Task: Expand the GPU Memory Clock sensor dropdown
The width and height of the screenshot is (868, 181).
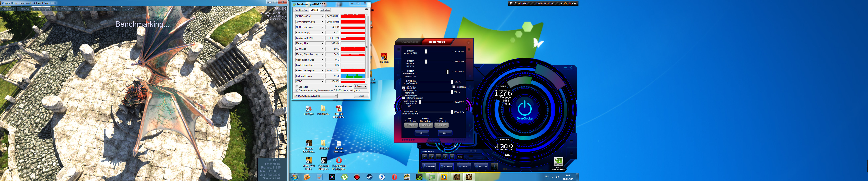Action: pyautogui.click(x=322, y=22)
